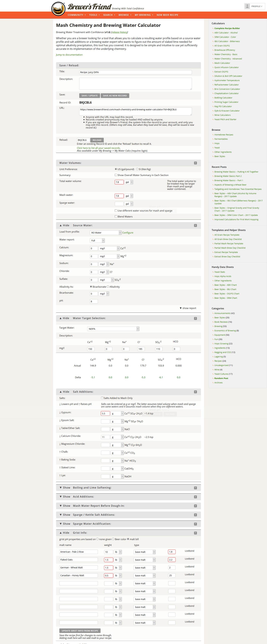Image resolution: width=267 pixels, height=644 pixels.
Task: Open help for Grist Info section
Action: pos(195,533)
